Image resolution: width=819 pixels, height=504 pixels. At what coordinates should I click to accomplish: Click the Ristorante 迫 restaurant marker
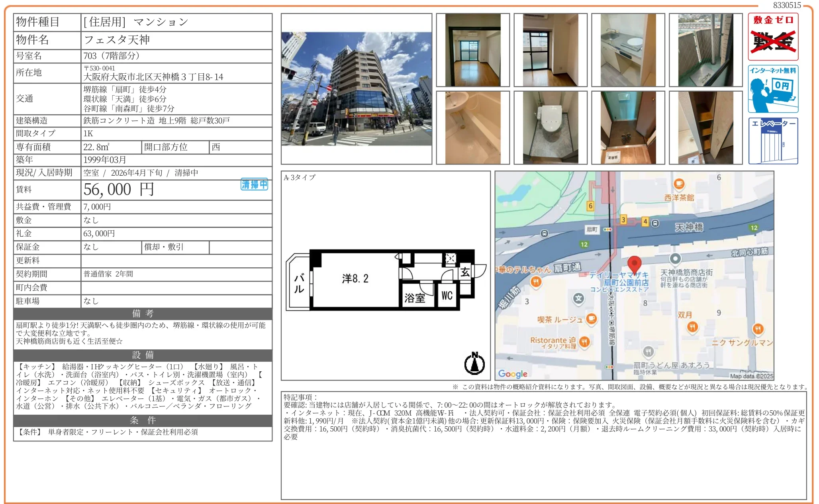(x=584, y=341)
